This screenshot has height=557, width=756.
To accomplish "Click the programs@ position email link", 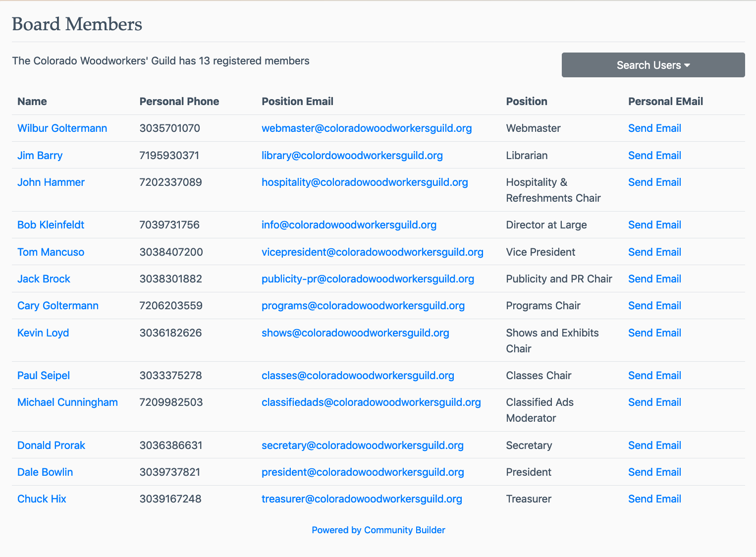I will coord(363,306).
